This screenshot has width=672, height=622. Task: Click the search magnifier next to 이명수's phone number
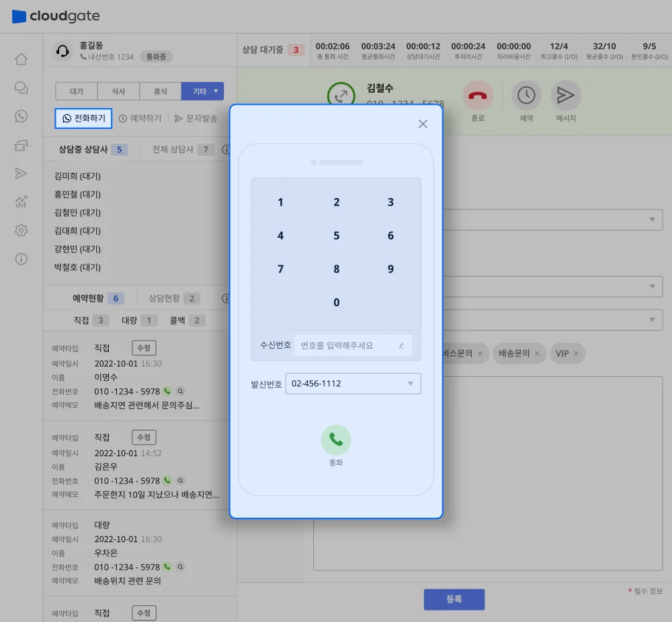pos(179,390)
